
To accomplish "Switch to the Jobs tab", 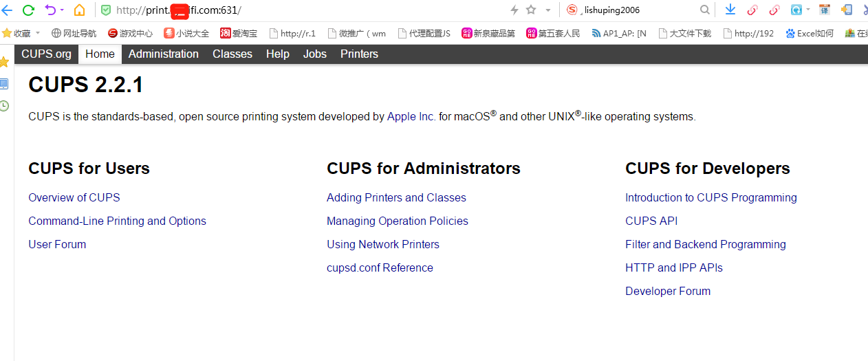I will pyautogui.click(x=315, y=54).
